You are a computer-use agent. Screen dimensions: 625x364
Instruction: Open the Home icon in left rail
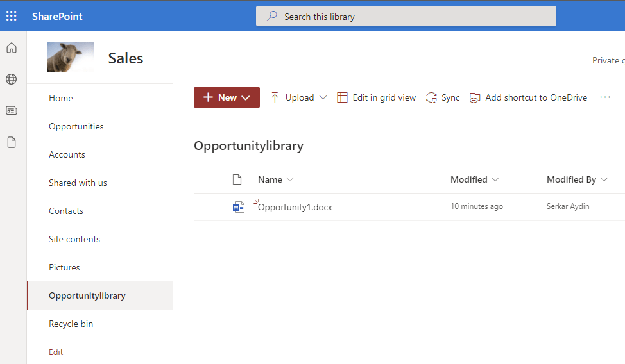12,48
